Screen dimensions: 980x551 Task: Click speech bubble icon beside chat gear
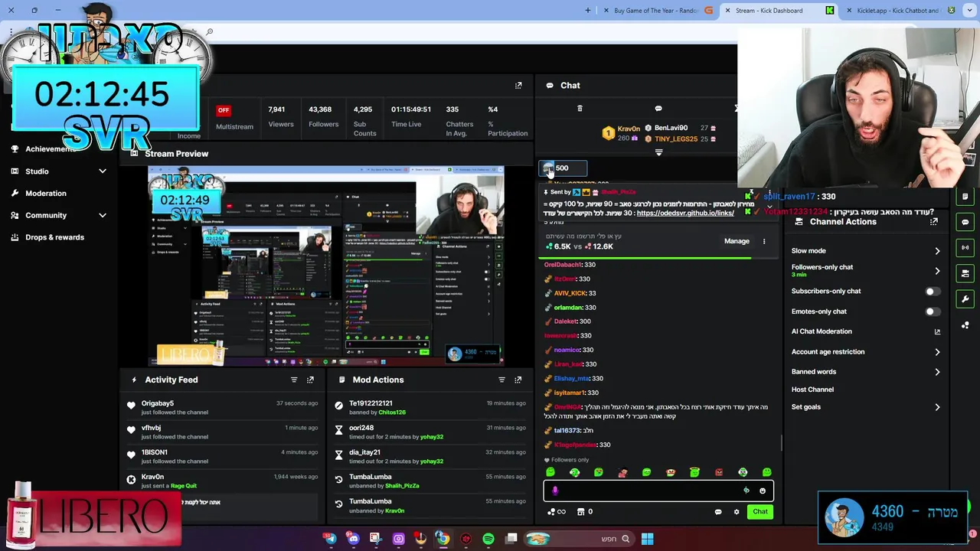[x=718, y=512]
